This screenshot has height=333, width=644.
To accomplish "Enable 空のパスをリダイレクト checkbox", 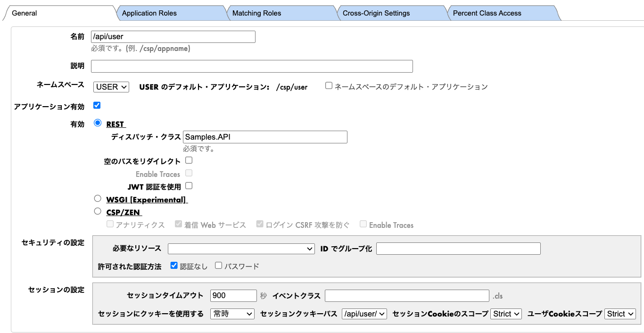I will [189, 160].
